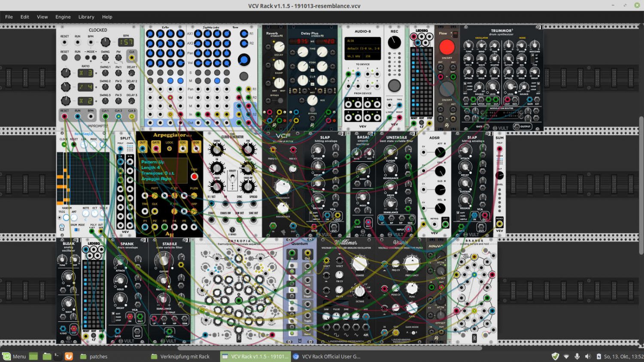Click the red TRIG button on Arpeggiator
The image size is (644, 362).
tap(194, 177)
